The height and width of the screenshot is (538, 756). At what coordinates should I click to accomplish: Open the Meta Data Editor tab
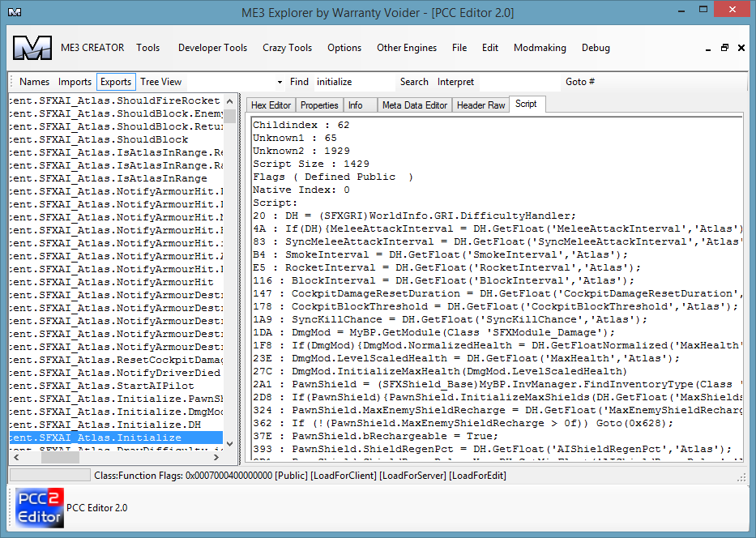click(414, 105)
